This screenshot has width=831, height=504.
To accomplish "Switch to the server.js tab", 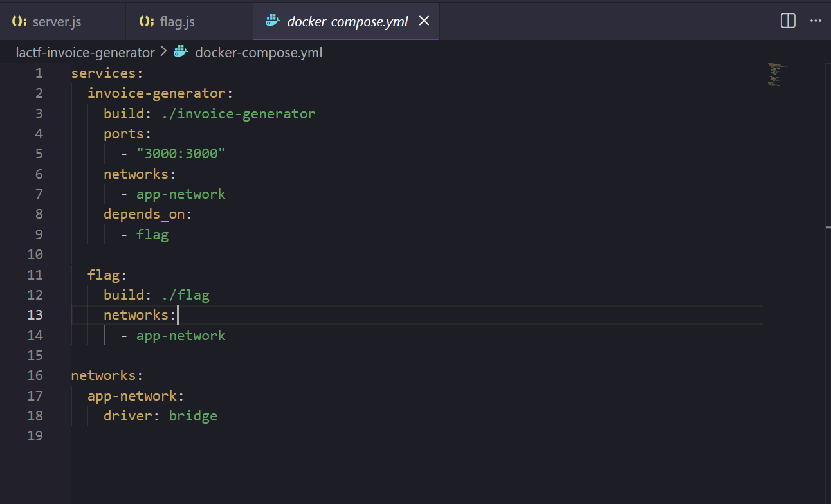I will pos(57,22).
